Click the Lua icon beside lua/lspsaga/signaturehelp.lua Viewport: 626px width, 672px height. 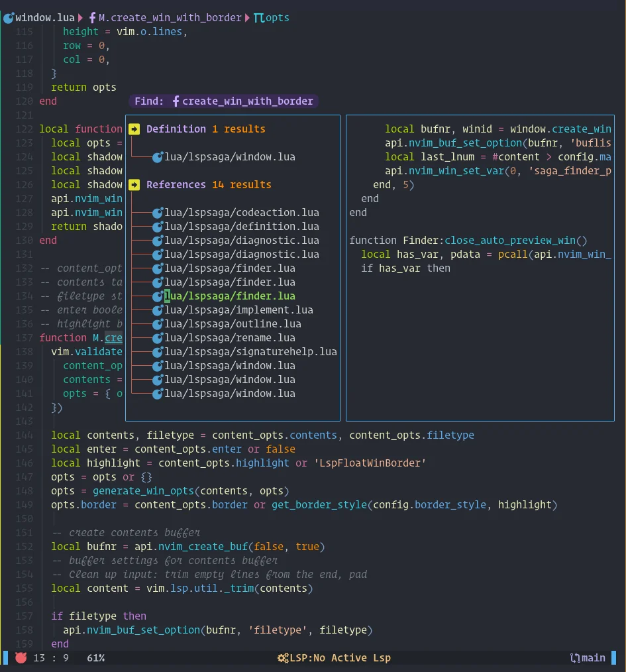tap(157, 351)
